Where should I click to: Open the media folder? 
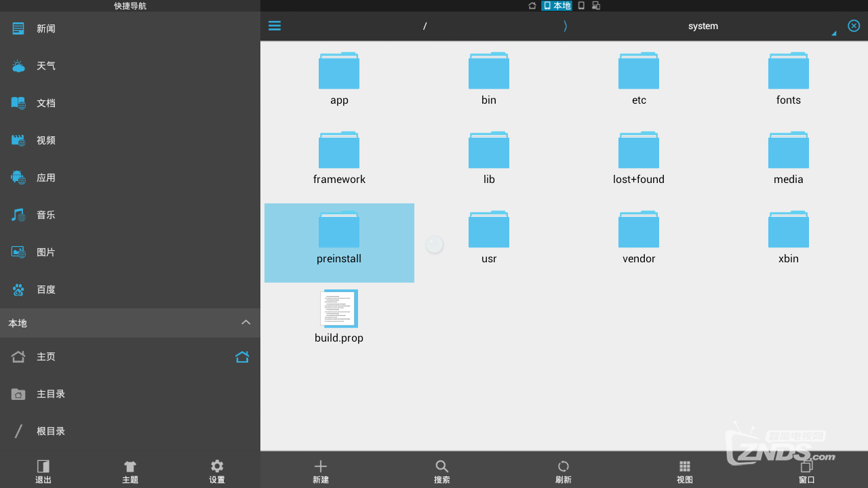coord(789,159)
